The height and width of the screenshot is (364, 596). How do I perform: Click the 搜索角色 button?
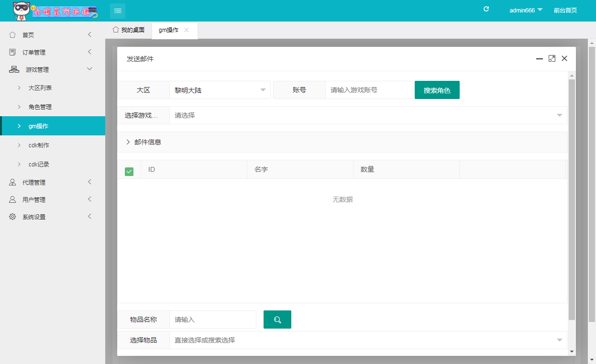tap(437, 90)
